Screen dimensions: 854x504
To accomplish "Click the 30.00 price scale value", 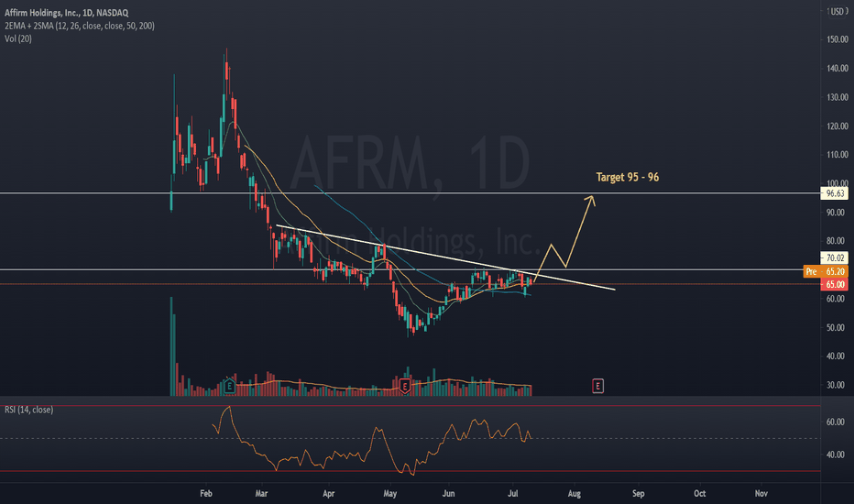I will tap(838, 385).
